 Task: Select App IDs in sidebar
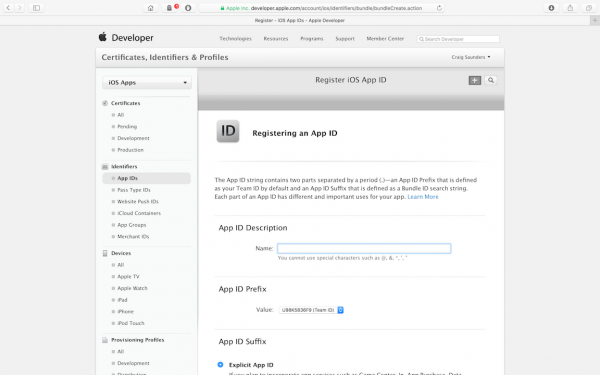(x=147, y=178)
